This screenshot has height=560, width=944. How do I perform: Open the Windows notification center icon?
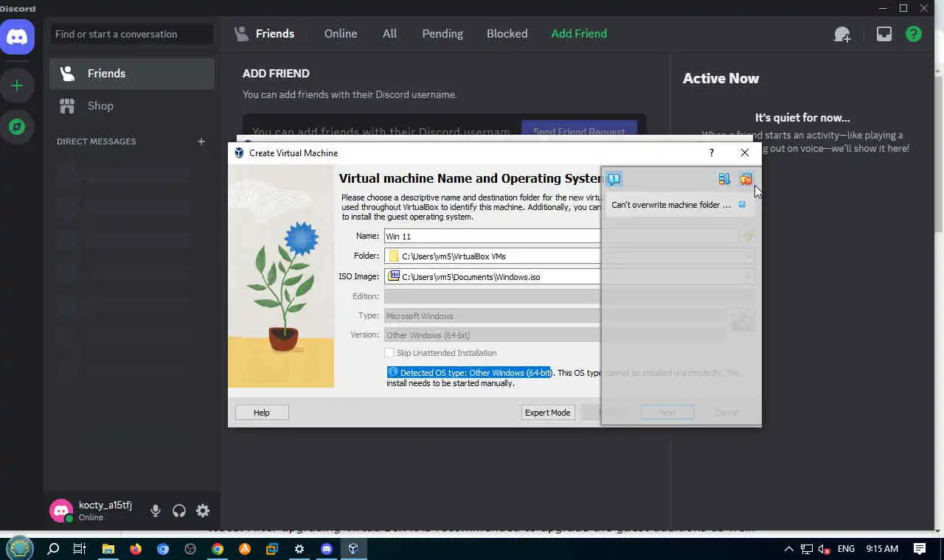(x=920, y=549)
